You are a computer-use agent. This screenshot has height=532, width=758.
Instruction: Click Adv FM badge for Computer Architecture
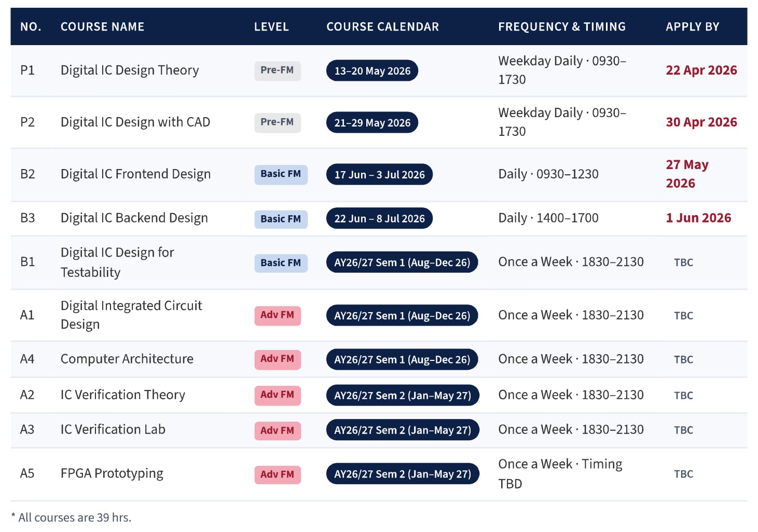(x=277, y=359)
